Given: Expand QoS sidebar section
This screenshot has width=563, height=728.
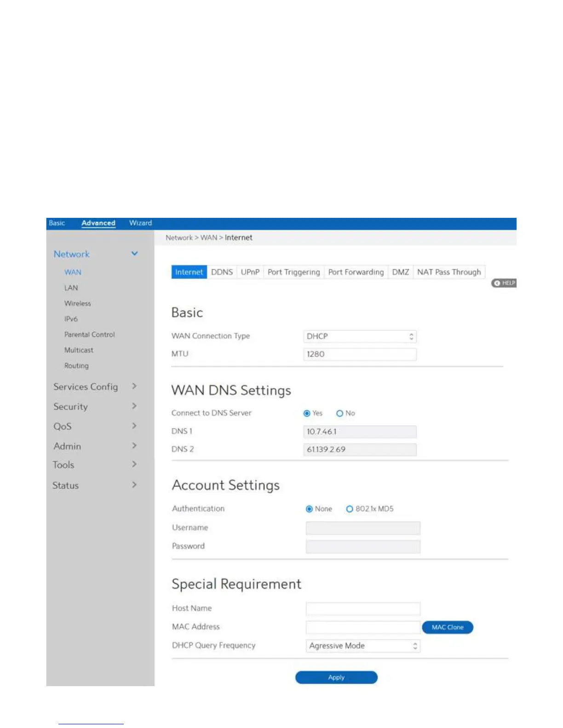Looking at the screenshot, I should (x=134, y=426).
